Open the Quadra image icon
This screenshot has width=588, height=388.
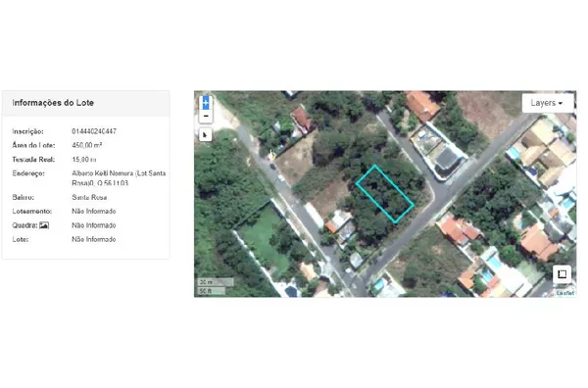(x=44, y=225)
